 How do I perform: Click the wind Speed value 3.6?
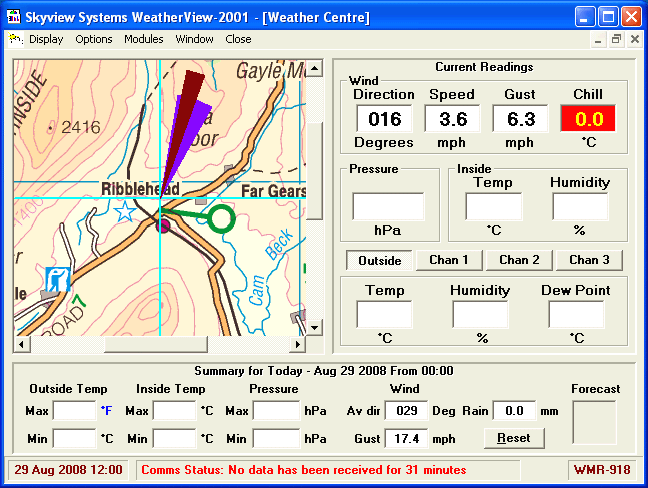453,119
